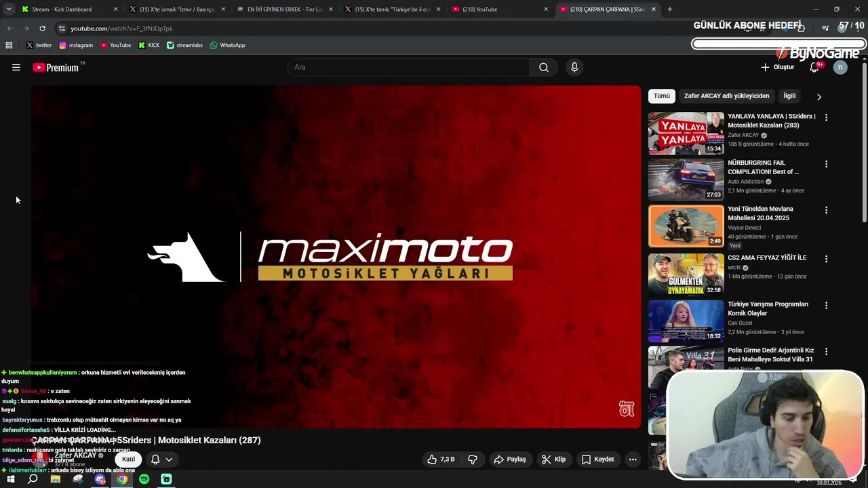Open KICK bookmark
Image resolution: width=868 pixels, height=488 pixels.
coord(149,45)
